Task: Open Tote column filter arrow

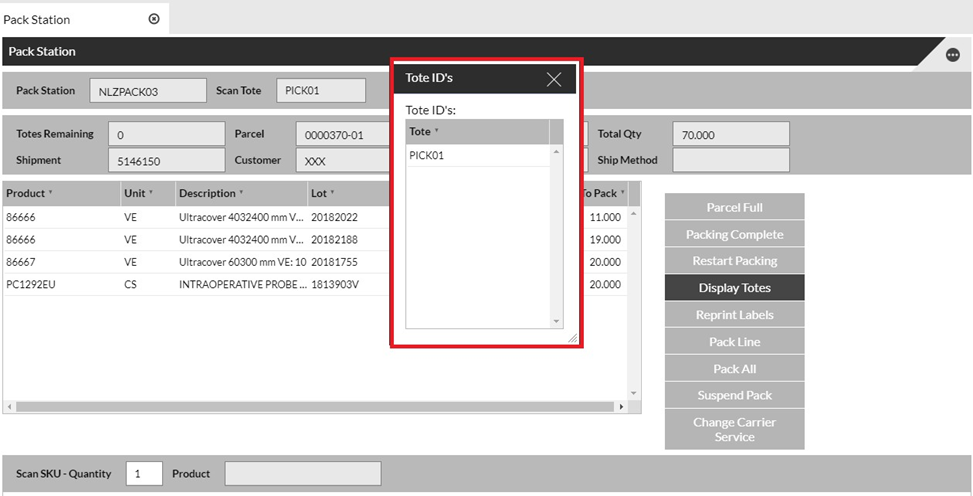Action: (437, 132)
